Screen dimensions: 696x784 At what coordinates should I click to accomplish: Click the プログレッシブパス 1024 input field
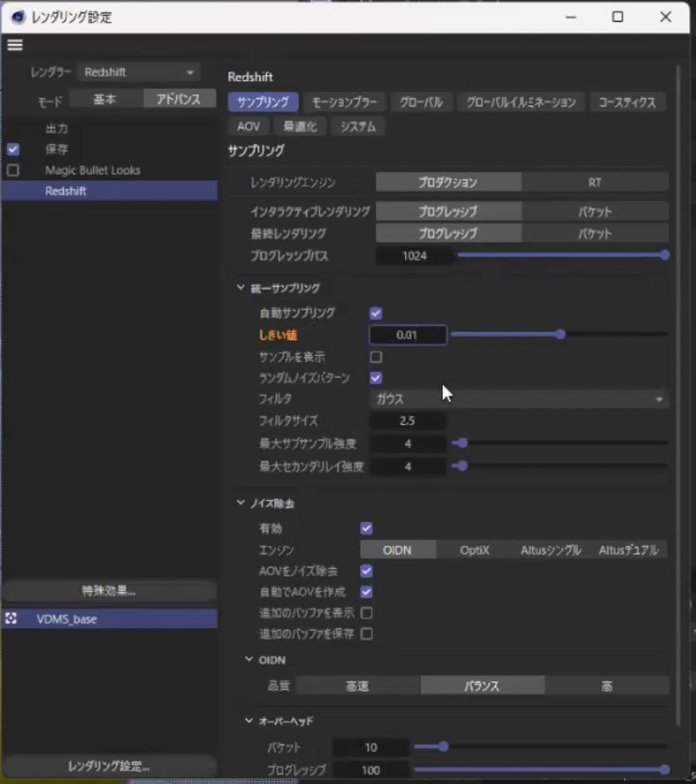414,256
